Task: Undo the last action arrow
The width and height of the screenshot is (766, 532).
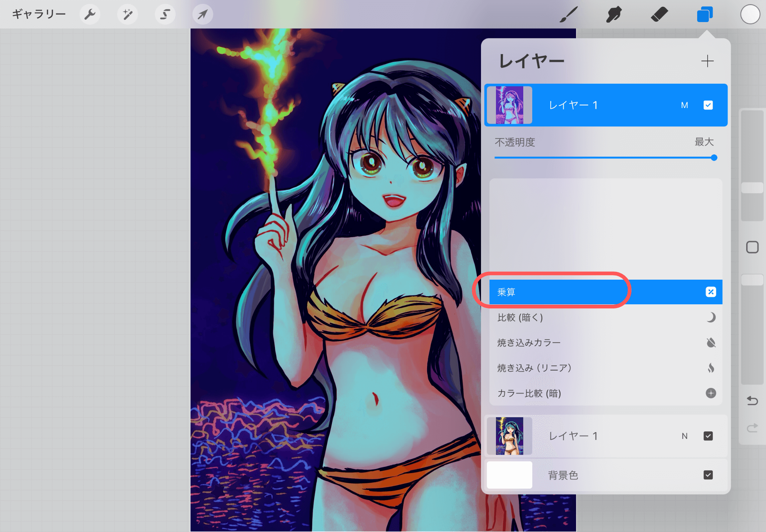Action: [x=752, y=401]
